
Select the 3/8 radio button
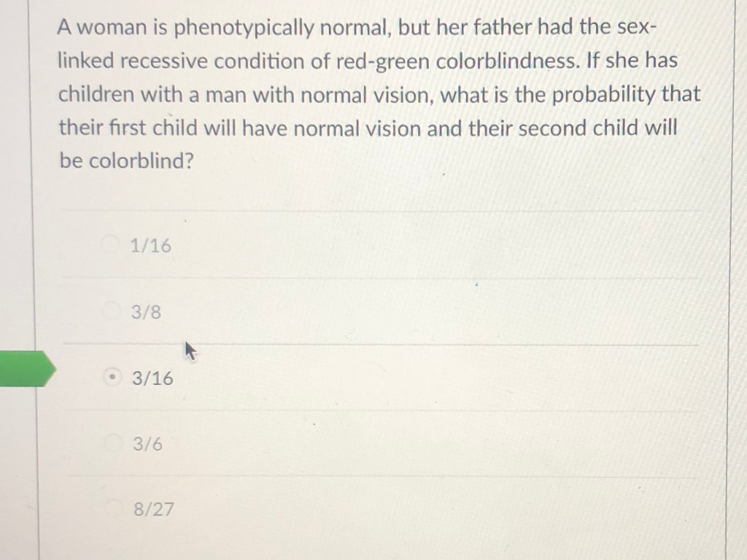point(112,311)
